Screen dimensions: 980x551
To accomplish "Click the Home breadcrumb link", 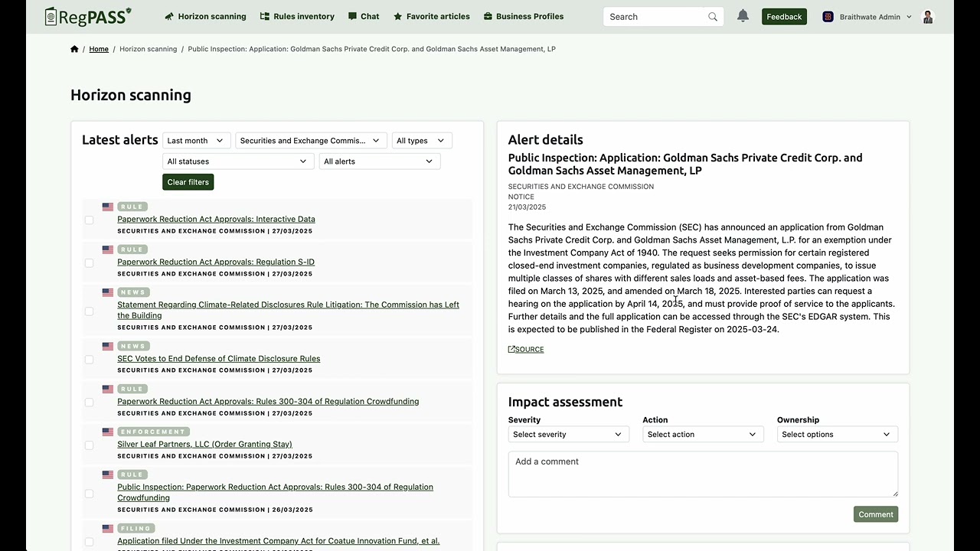I will [99, 49].
